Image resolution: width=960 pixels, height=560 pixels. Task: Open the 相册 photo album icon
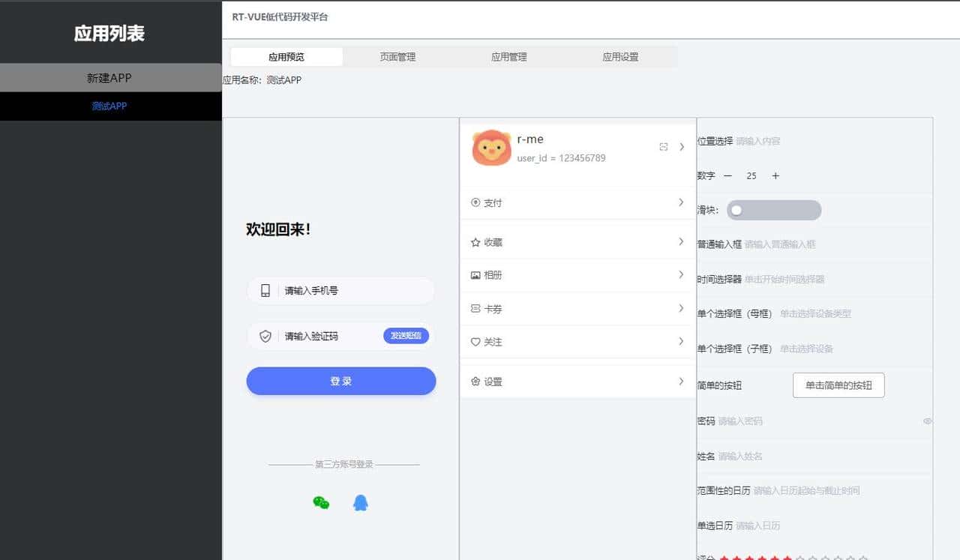[x=475, y=274]
